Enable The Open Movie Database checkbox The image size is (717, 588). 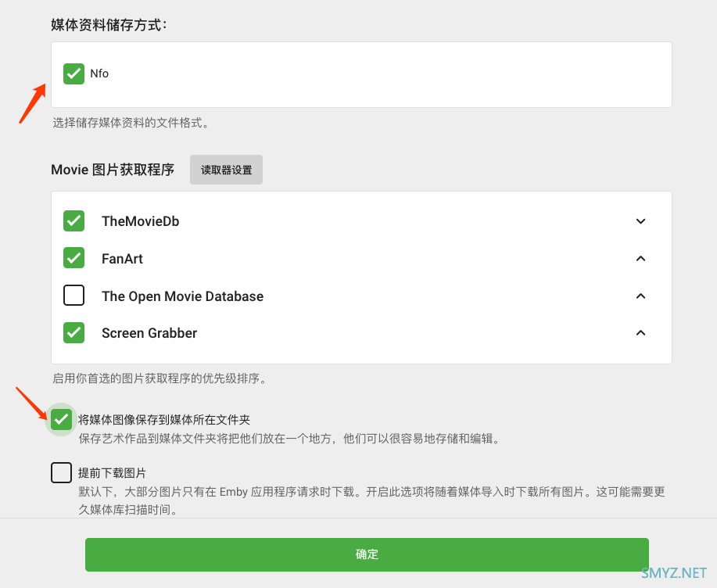pyautogui.click(x=73, y=296)
